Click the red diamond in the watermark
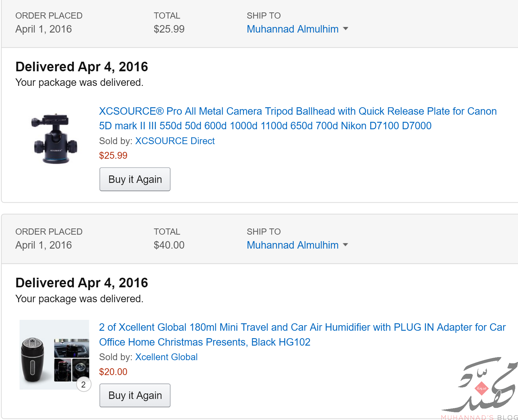The height and width of the screenshot is (420, 518). click(x=481, y=388)
